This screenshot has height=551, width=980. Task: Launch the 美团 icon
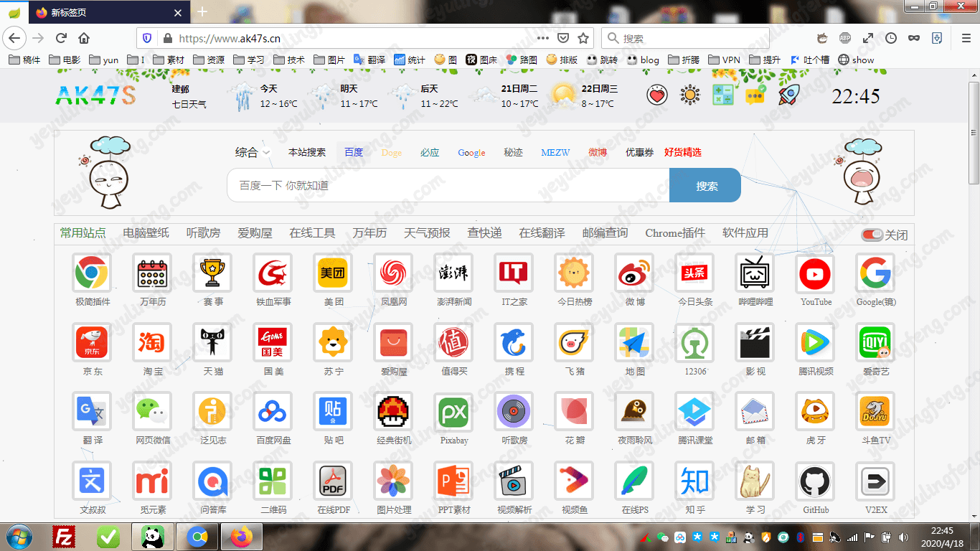tap(333, 273)
